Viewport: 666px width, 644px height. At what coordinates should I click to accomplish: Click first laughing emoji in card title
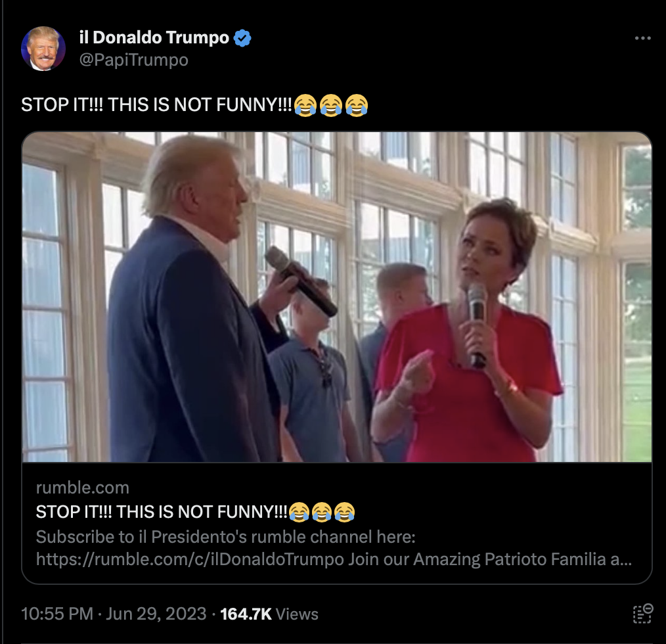[x=299, y=512]
